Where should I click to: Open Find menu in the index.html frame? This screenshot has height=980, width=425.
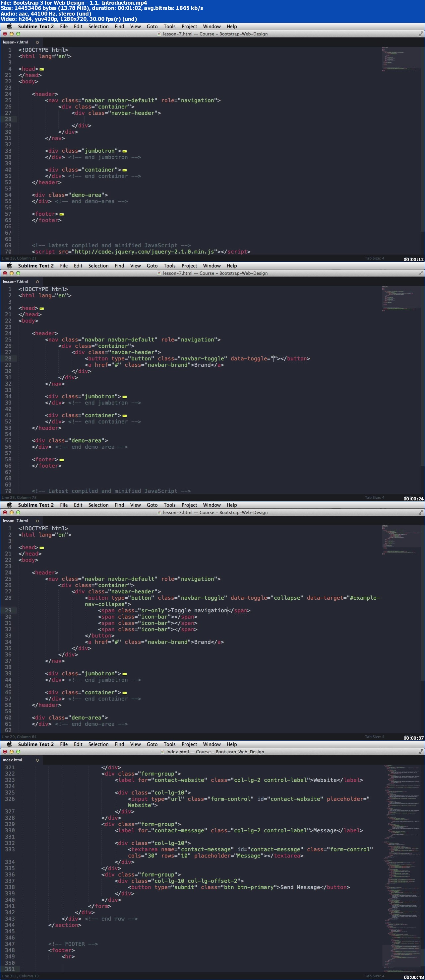click(x=119, y=744)
